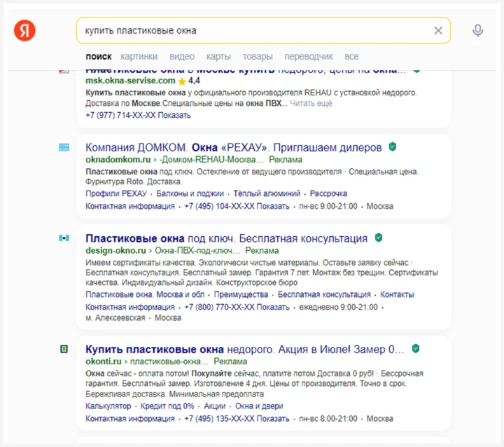
Task: Open Рассрочка sitelink under oknadomkom.ru
Action: coord(328,193)
